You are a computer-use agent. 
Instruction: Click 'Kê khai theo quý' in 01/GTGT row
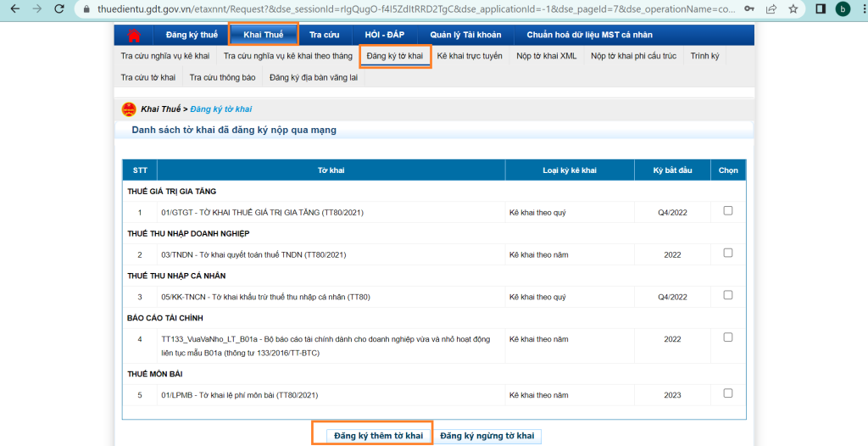click(537, 212)
